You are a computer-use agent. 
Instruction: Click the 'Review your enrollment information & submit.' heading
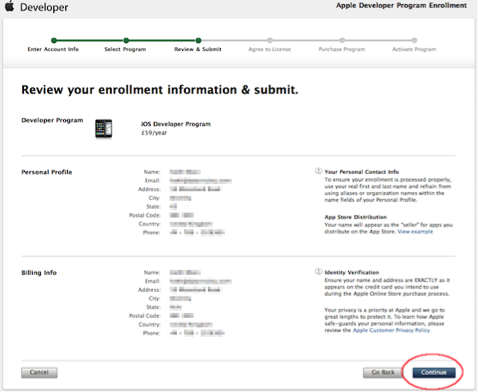pos(160,90)
